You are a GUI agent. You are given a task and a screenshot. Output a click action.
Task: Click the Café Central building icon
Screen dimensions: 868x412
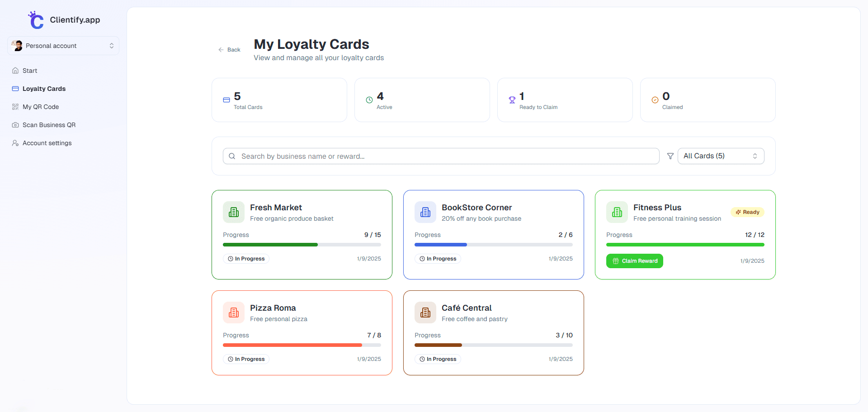click(425, 313)
